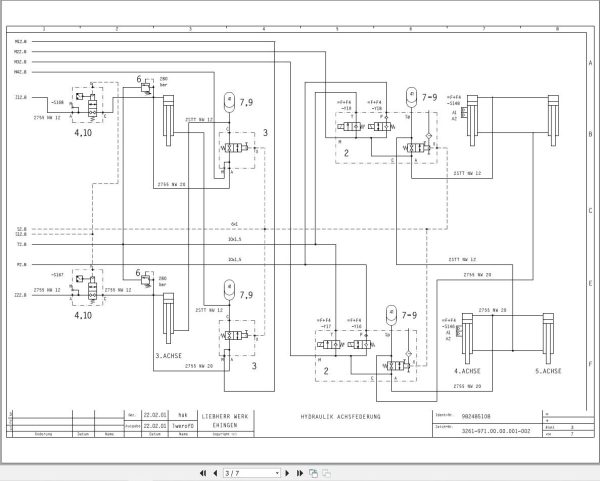Click the 4.ACHSE axle label
Image resolution: width=600 pixels, height=481 pixels.
[467, 371]
